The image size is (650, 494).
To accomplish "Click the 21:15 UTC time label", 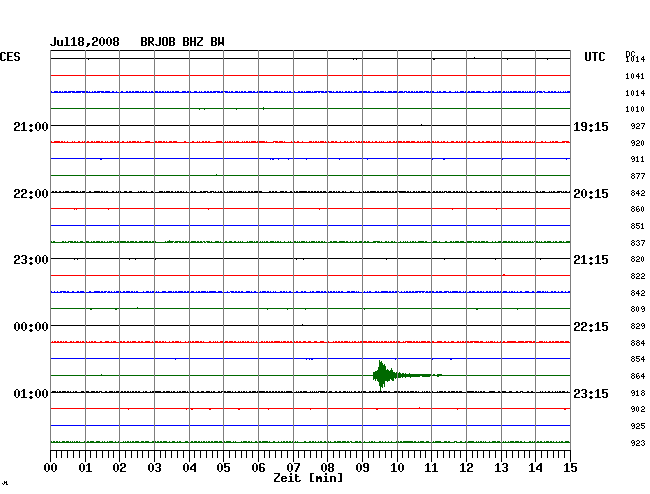I will click(x=591, y=260).
